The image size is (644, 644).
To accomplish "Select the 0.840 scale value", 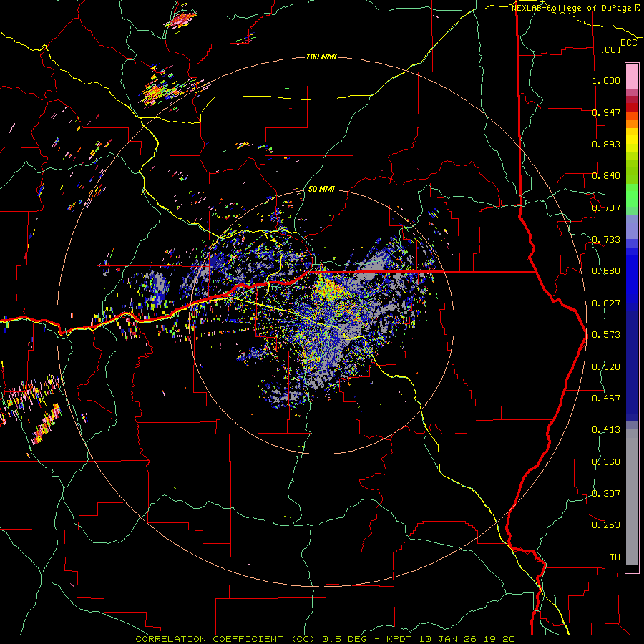I will [x=606, y=176].
